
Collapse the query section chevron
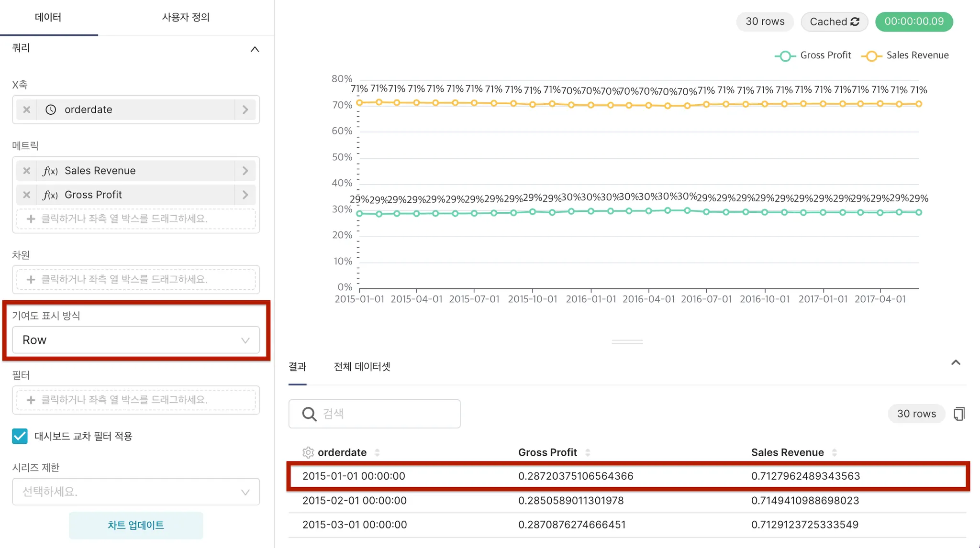click(x=255, y=49)
